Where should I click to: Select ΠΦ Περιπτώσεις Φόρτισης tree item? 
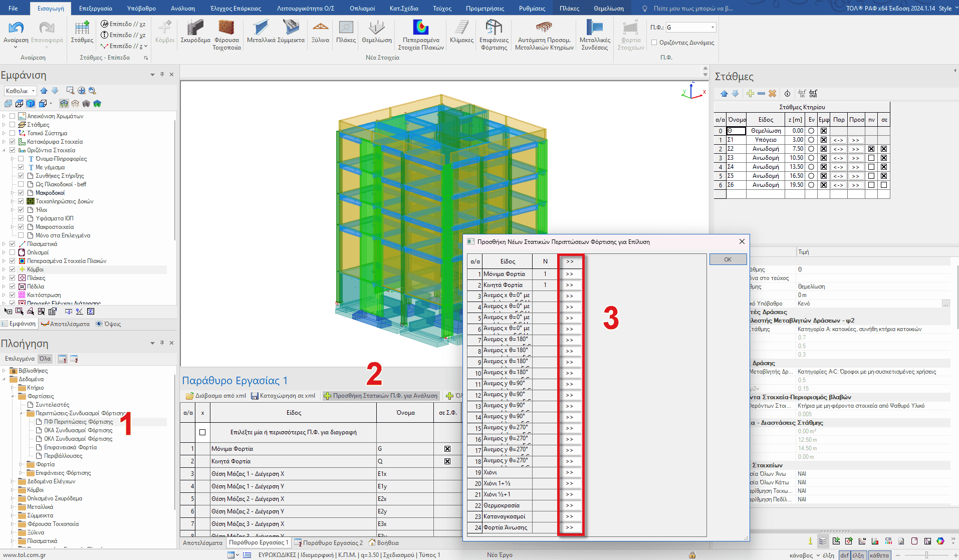pyautogui.click(x=78, y=422)
